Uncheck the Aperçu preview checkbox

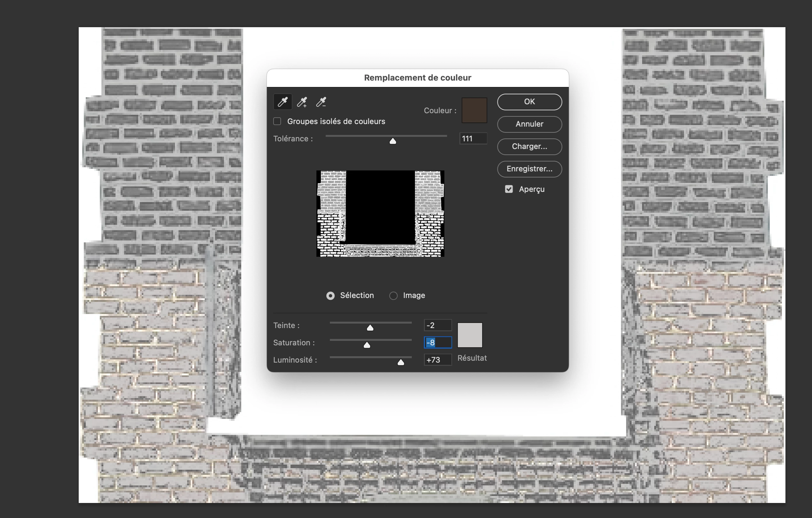tap(509, 189)
